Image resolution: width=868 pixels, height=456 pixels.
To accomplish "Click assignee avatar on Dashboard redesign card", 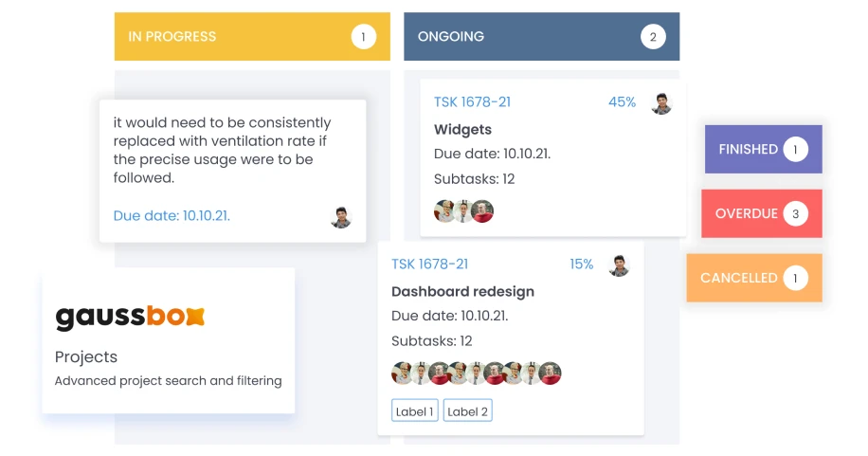I will [619, 265].
